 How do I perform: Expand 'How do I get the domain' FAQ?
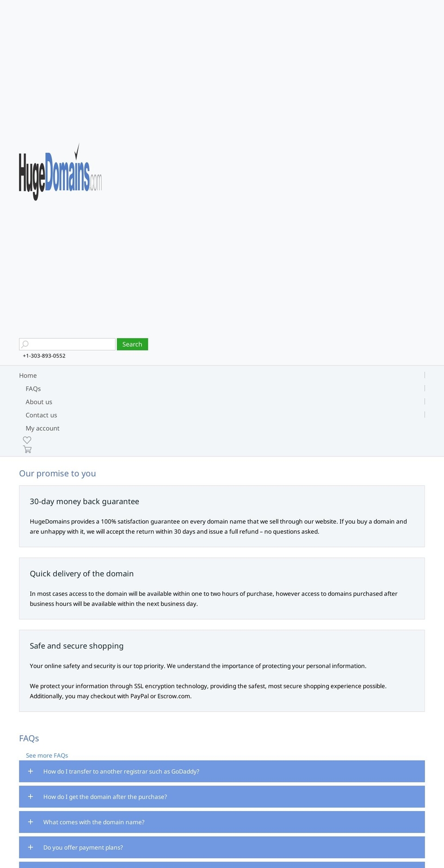[x=105, y=797]
